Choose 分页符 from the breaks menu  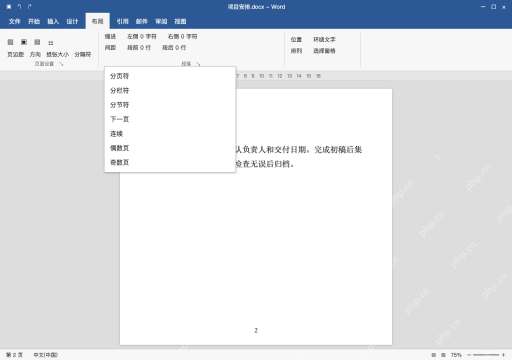[170, 76]
